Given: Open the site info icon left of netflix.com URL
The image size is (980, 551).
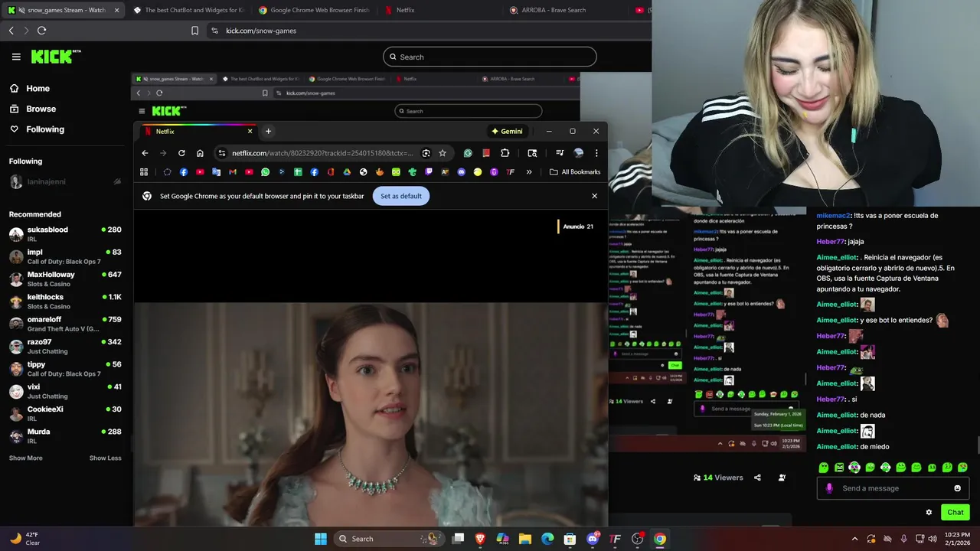Looking at the screenshot, I should pyautogui.click(x=222, y=153).
